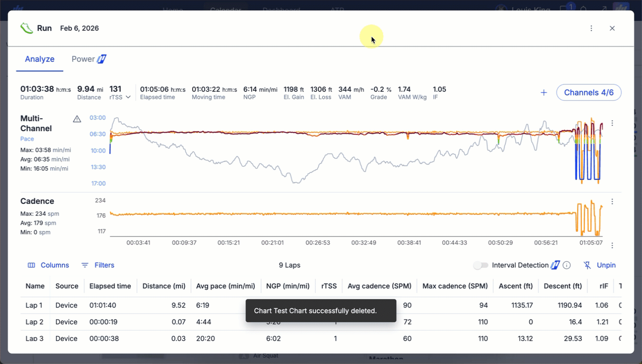Screen dimensions: 642x364
Task: Close the Run workout dialog
Action: (x=612, y=29)
